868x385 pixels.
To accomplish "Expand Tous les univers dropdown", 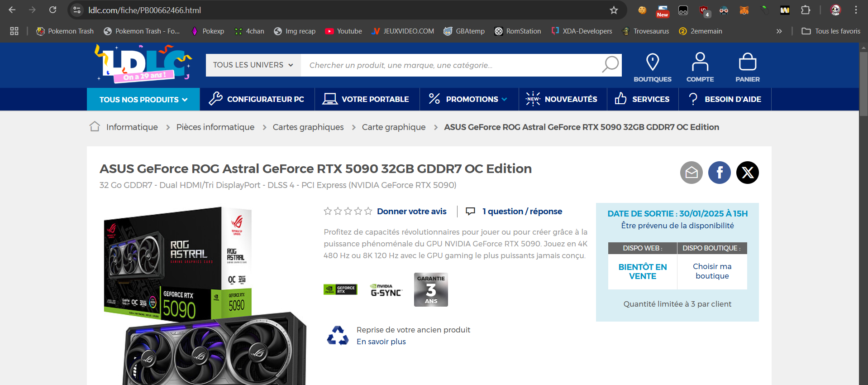I will coord(253,65).
